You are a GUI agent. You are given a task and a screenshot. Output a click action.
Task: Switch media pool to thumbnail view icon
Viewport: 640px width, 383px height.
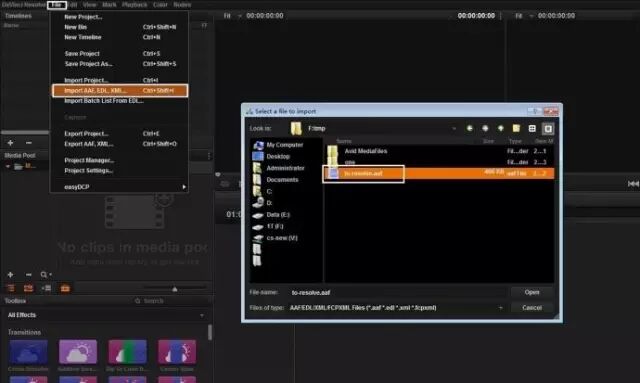click(28, 289)
